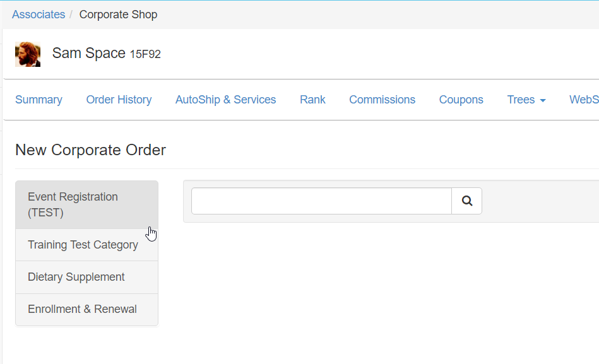599x364 pixels.
Task: Click the associate ID 15F92
Action: (x=145, y=55)
